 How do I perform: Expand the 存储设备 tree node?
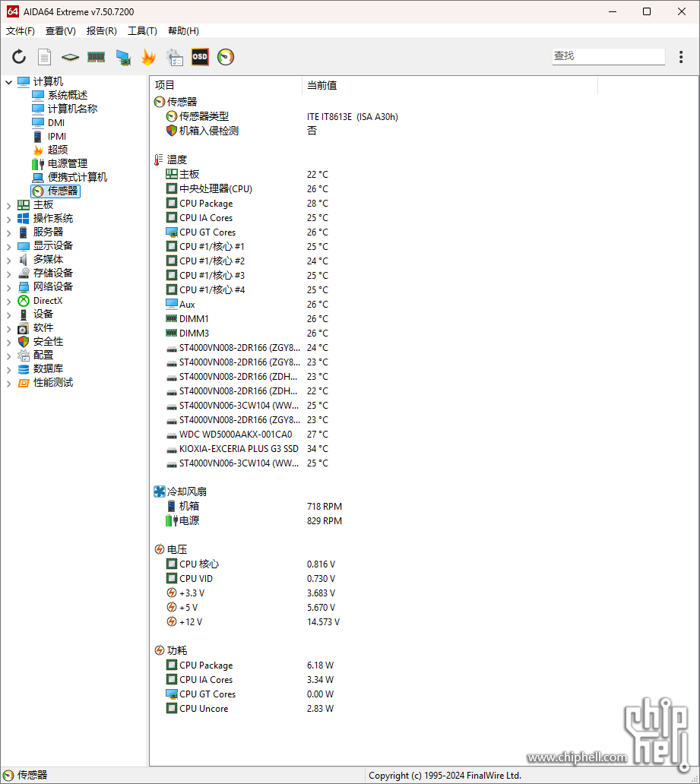[x=9, y=273]
